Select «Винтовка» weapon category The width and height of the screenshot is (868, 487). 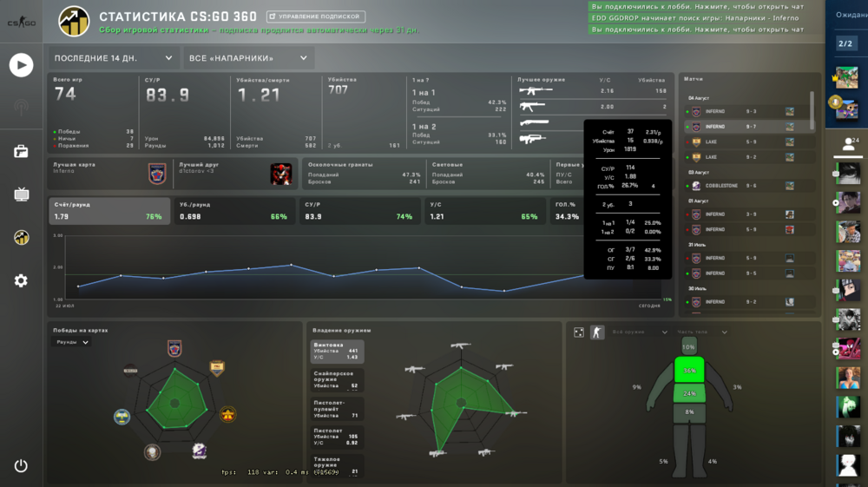click(x=337, y=352)
